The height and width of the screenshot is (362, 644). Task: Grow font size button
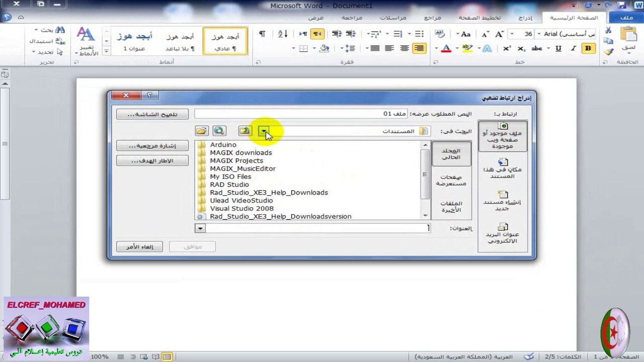click(x=499, y=34)
